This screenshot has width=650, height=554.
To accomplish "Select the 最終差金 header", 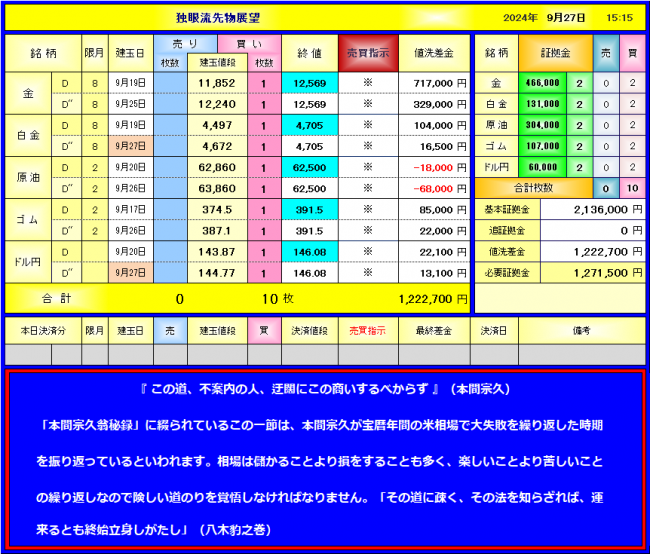I will (x=434, y=330).
